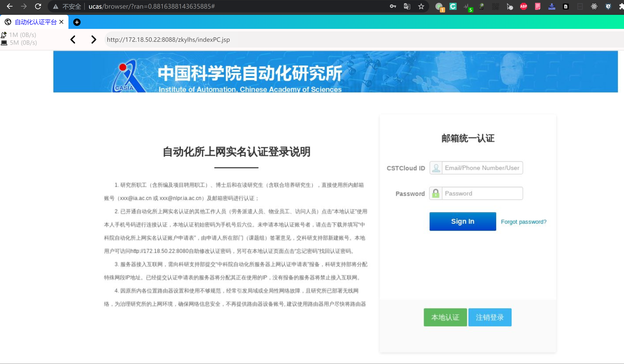Open the Forgot password? link
The height and width of the screenshot is (364, 624).
pos(523,222)
